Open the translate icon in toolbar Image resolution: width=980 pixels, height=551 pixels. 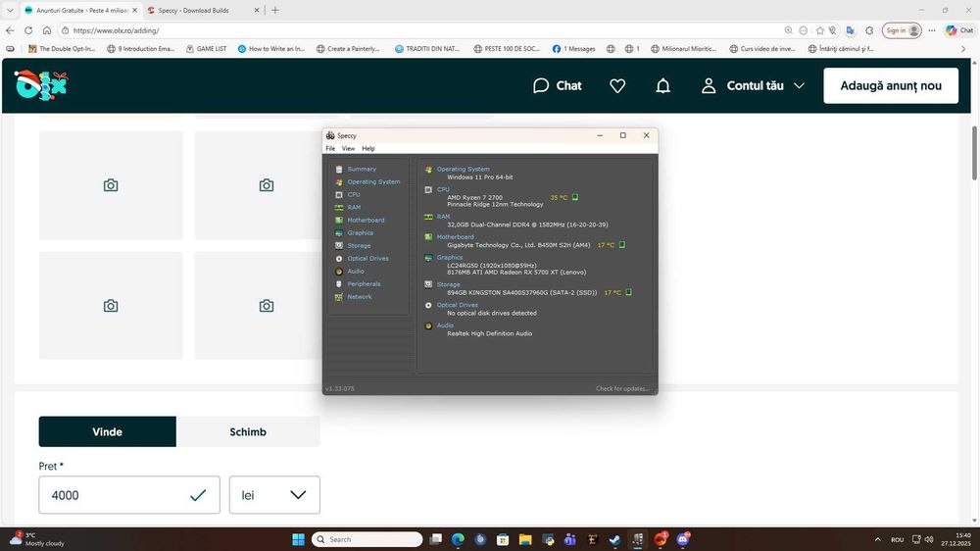coord(851,30)
